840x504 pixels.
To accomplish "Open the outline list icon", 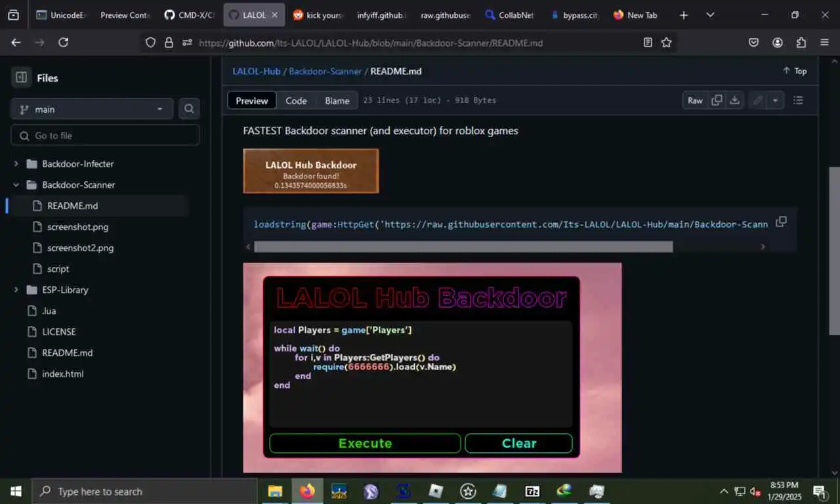I will pos(798,100).
